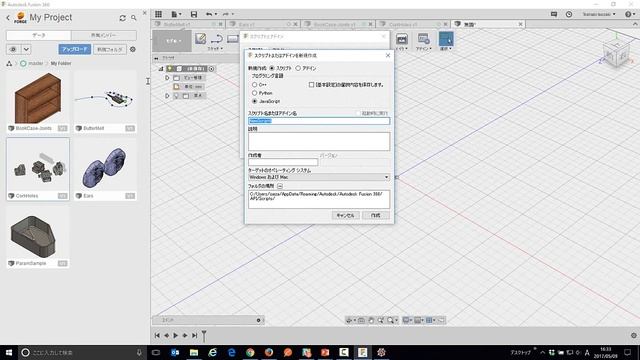
Task: Click the New Folder button
Action: coord(110,49)
